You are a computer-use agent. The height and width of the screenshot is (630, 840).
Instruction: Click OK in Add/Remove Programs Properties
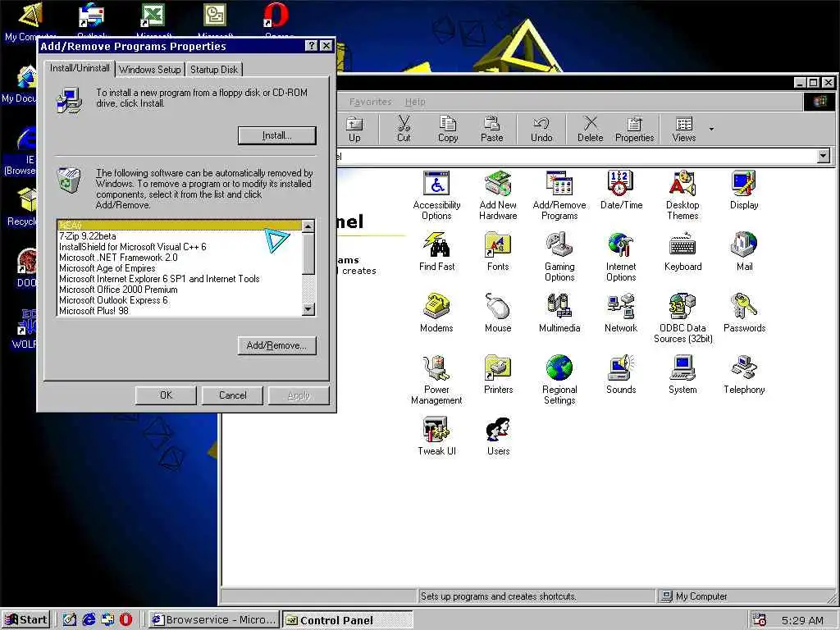pyautogui.click(x=166, y=395)
